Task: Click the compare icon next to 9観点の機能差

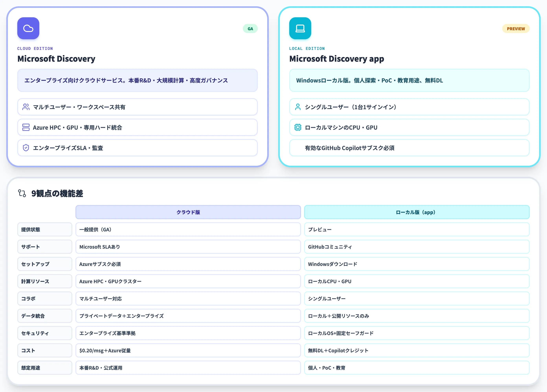Action: (x=22, y=193)
